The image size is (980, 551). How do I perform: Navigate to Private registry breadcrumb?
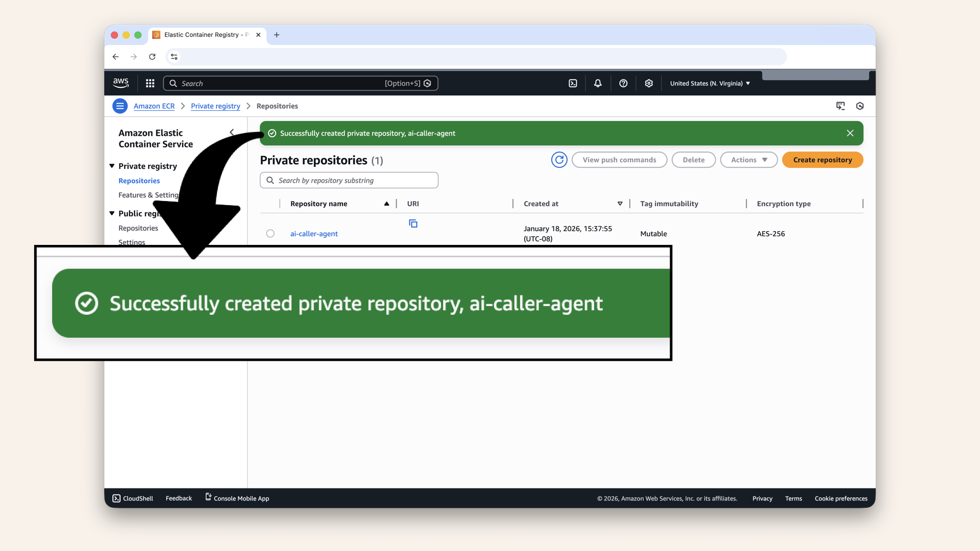click(215, 106)
